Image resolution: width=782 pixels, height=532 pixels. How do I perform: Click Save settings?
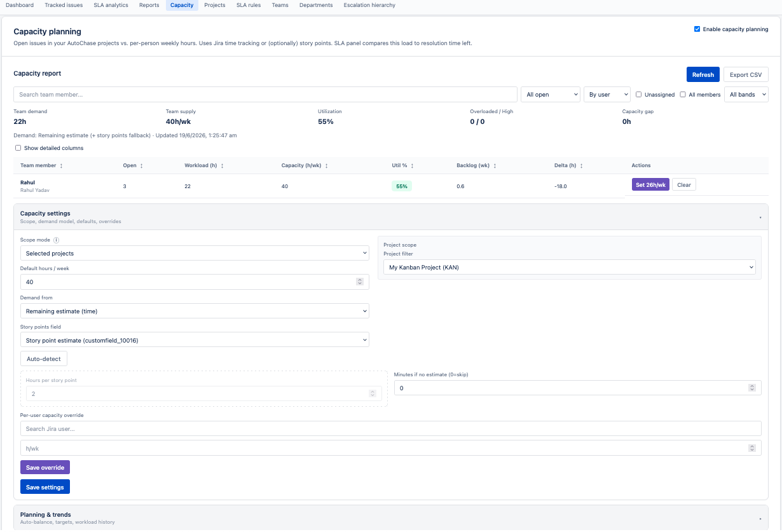click(45, 487)
